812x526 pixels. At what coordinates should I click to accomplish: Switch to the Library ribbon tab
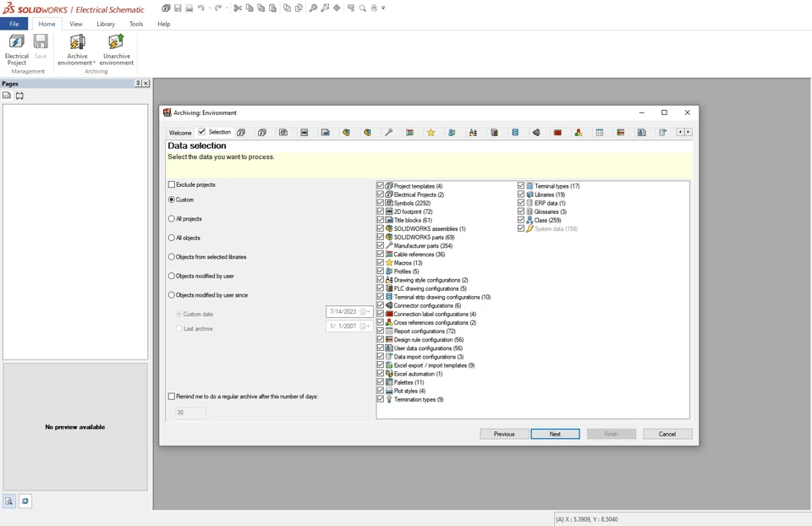(x=106, y=24)
